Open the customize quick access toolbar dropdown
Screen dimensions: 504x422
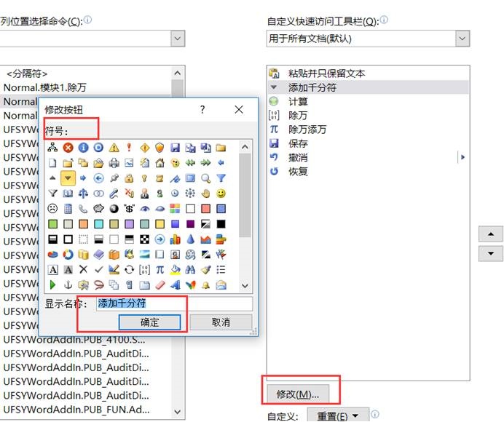coord(462,39)
